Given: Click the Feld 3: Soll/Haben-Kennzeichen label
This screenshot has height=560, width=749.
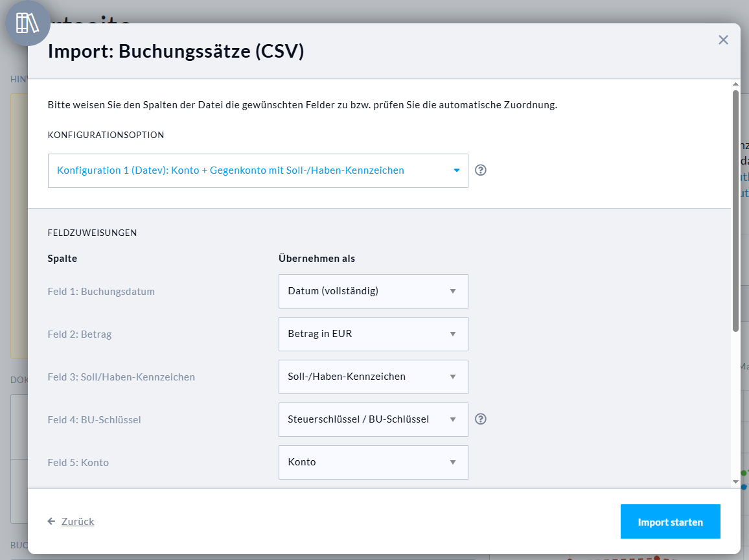Looking at the screenshot, I should click(121, 377).
